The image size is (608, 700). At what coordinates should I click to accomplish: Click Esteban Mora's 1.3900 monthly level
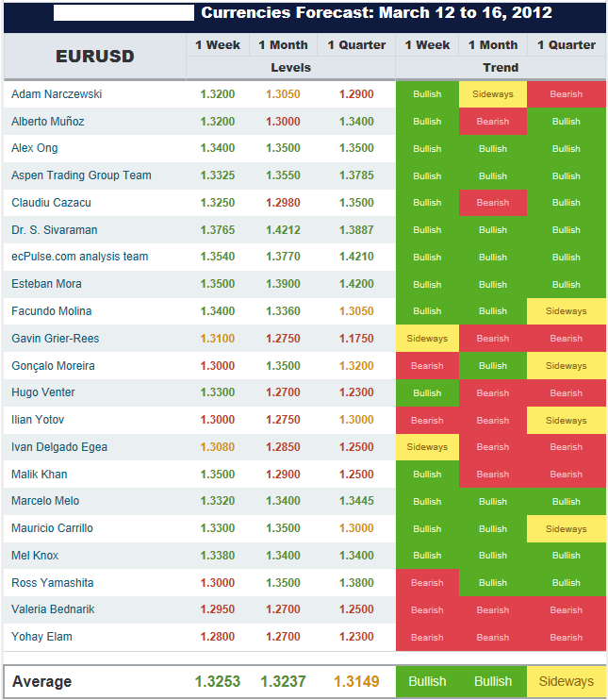point(283,284)
